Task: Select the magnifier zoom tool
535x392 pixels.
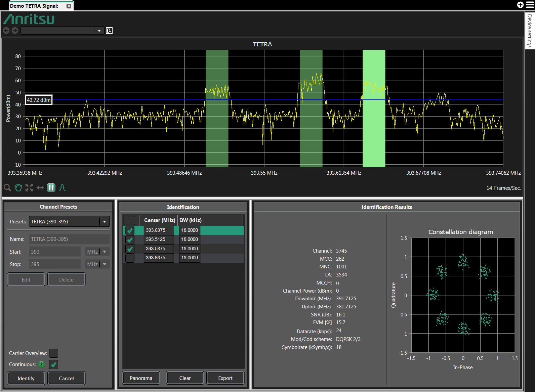Action: pos(7,187)
